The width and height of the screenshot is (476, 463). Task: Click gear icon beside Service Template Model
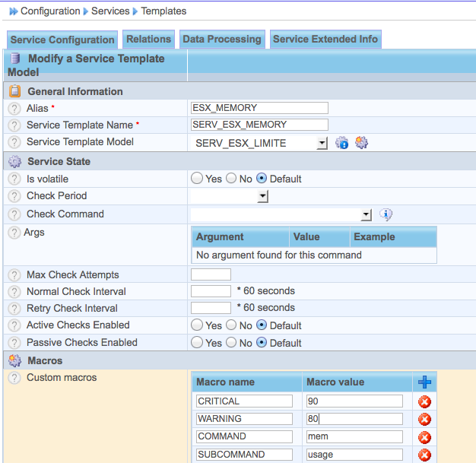tap(361, 142)
